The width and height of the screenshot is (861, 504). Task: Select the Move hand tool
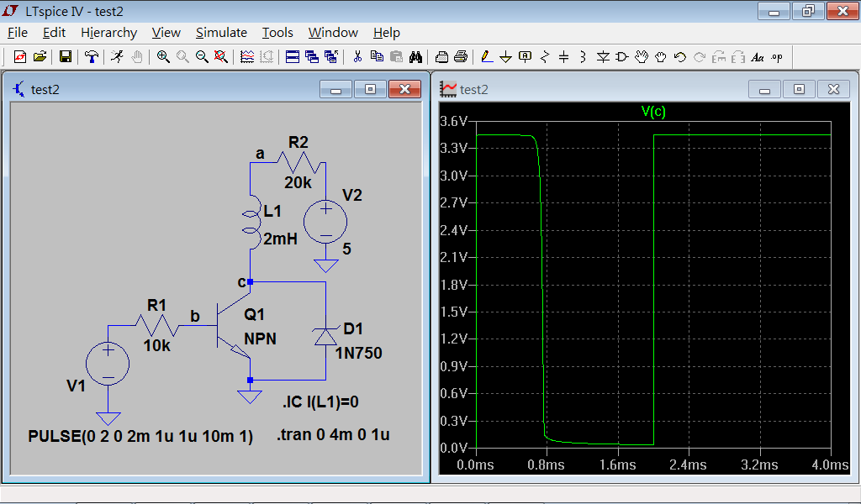(x=642, y=56)
